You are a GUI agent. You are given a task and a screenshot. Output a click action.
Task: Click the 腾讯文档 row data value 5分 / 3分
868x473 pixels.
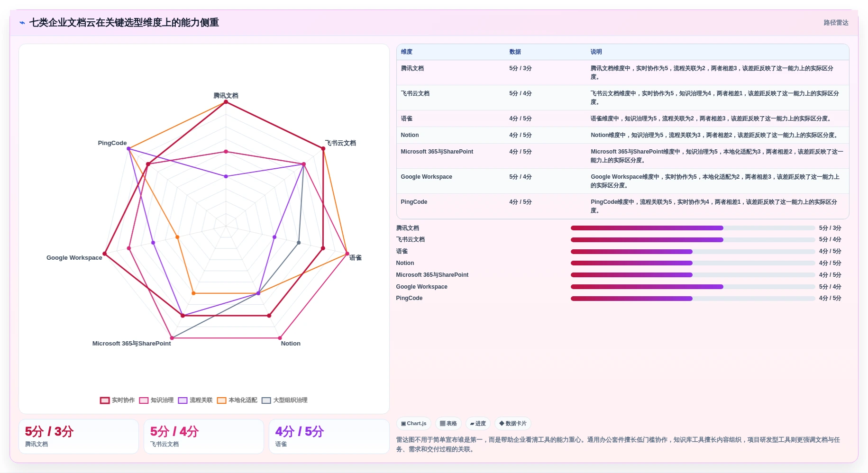tap(521, 68)
